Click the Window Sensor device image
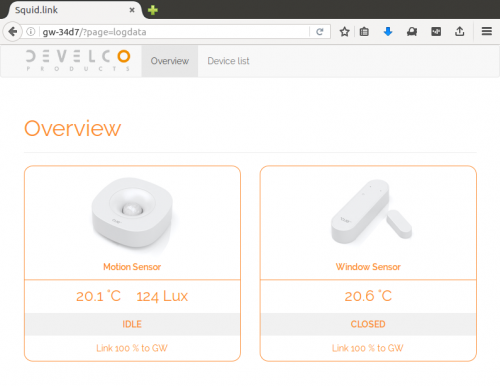Viewport: 500px width, 386px height. point(371,211)
